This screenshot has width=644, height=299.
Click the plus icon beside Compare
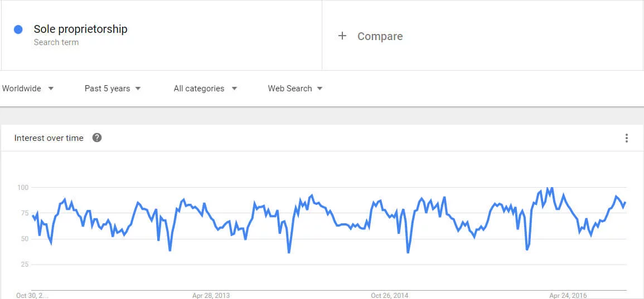(342, 36)
